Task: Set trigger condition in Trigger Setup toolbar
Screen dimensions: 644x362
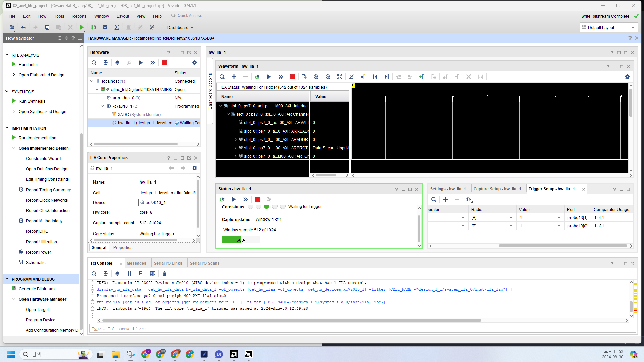Action: [469, 199]
